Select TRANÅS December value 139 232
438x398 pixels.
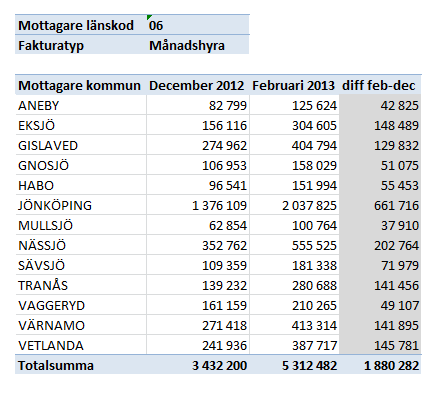click(x=224, y=286)
